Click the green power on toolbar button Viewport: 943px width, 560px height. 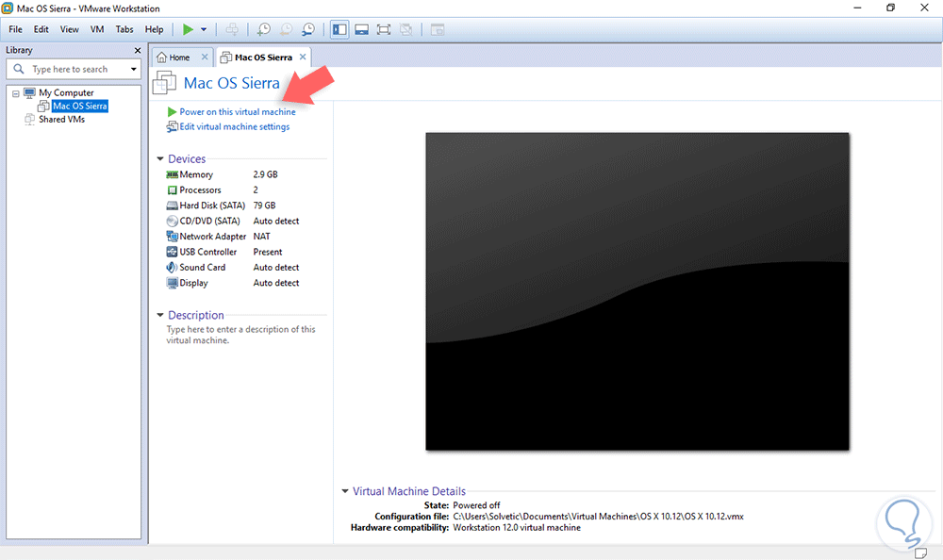tap(189, 29)
